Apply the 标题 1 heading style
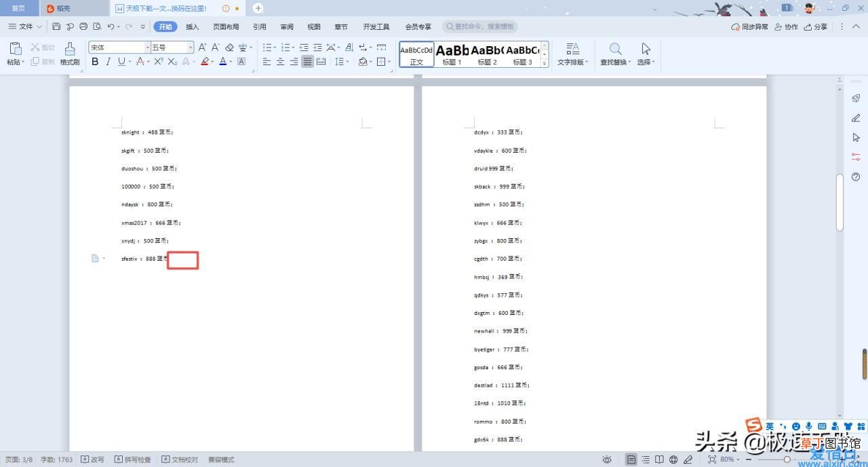This screenshot has height=467, width=868. point(452,54)
